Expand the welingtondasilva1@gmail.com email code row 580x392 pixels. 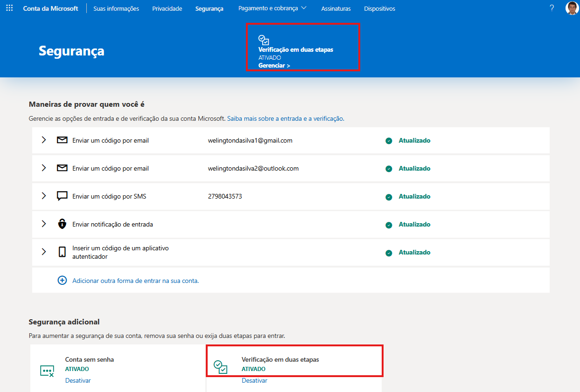coord(44,140)
